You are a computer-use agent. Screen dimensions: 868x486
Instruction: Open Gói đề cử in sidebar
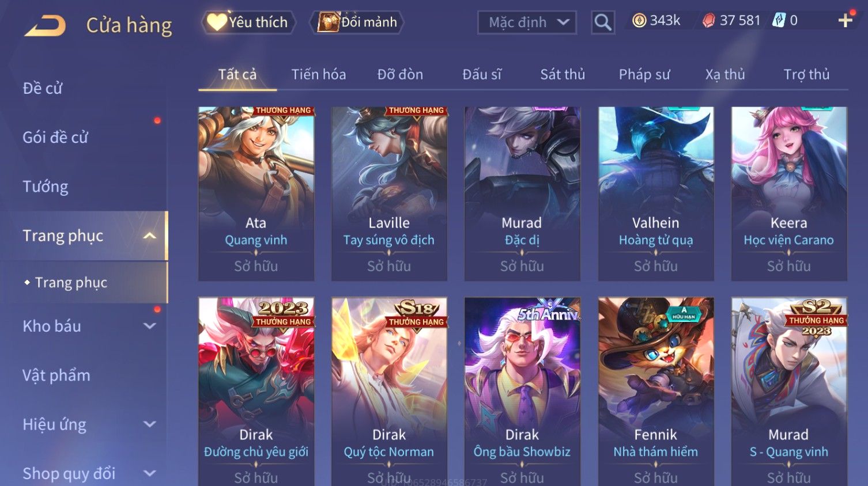pyautogui.click(x=55, y=137)
